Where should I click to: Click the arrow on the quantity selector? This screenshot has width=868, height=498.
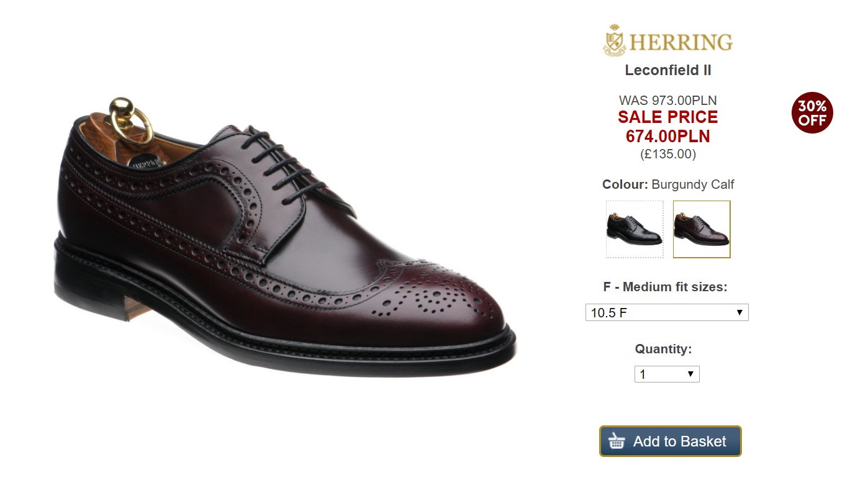point(690,374)
